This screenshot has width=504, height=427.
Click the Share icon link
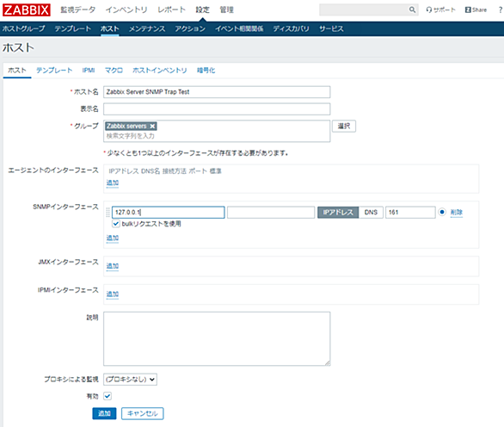[476, 10]
